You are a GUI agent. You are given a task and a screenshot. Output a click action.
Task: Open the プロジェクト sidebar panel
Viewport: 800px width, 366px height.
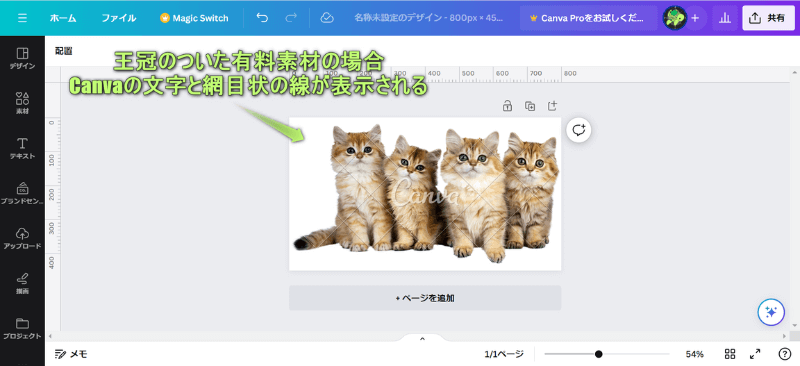(x=22, y=328)
